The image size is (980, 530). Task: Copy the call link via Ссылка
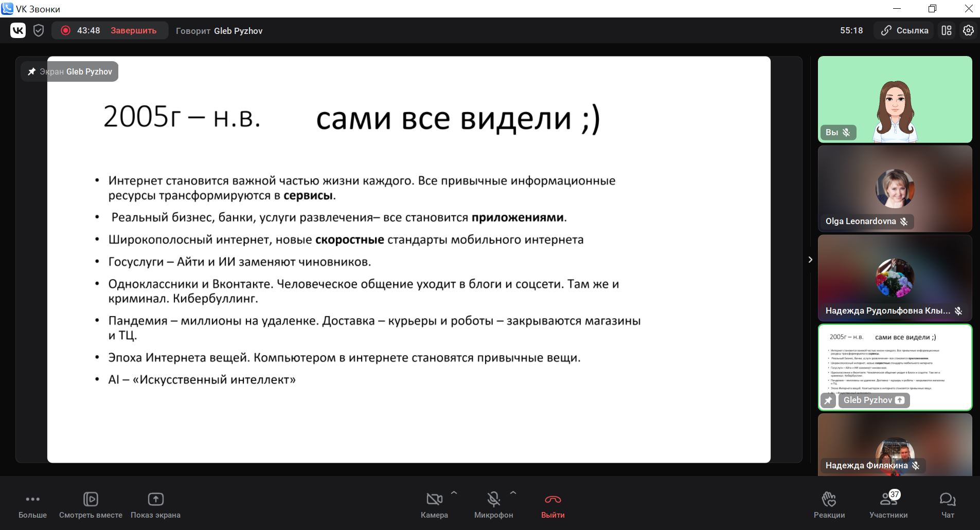point(903,30)
